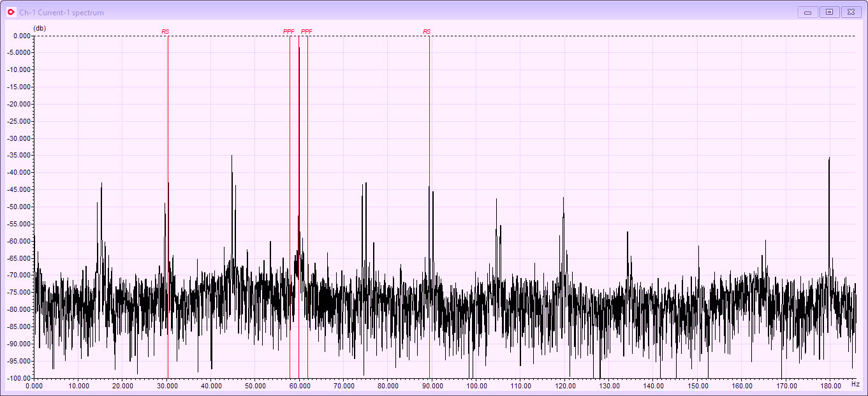The width and height of the screenshot is (868, 396).
Task: Click the '120.00' frequency axis label
Action: point(565,386)
